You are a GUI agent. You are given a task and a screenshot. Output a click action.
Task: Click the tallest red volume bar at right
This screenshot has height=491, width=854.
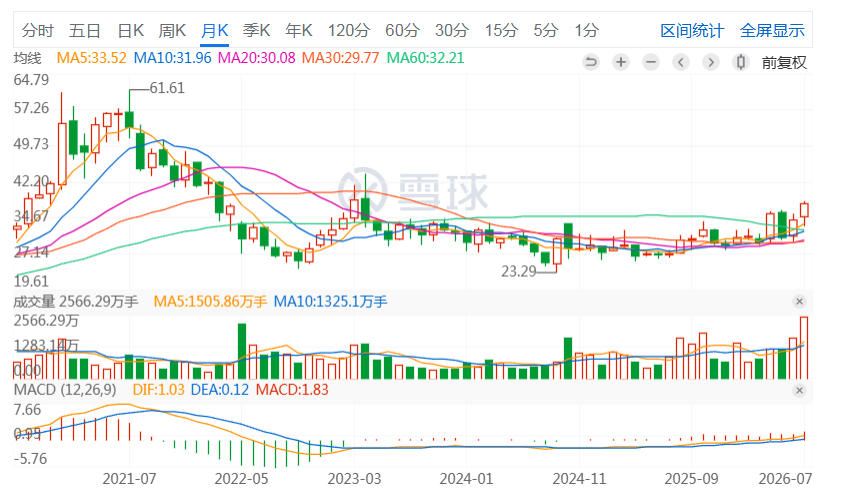pos(804,347)
